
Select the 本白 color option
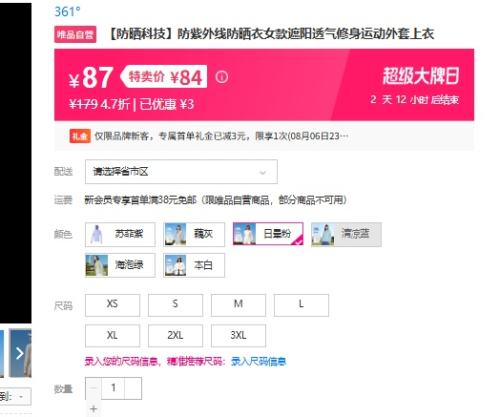click(x=194, y=265)
